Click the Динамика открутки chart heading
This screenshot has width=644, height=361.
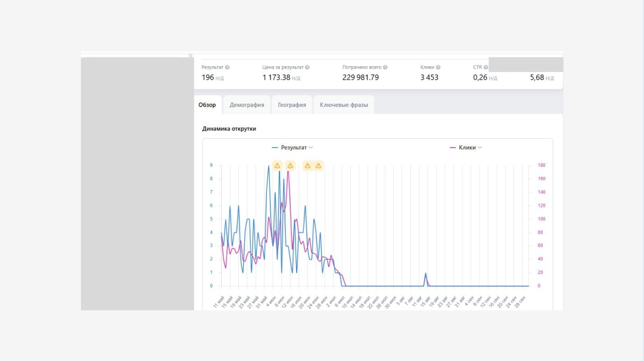pyautogui.click(x=229, y=129)
